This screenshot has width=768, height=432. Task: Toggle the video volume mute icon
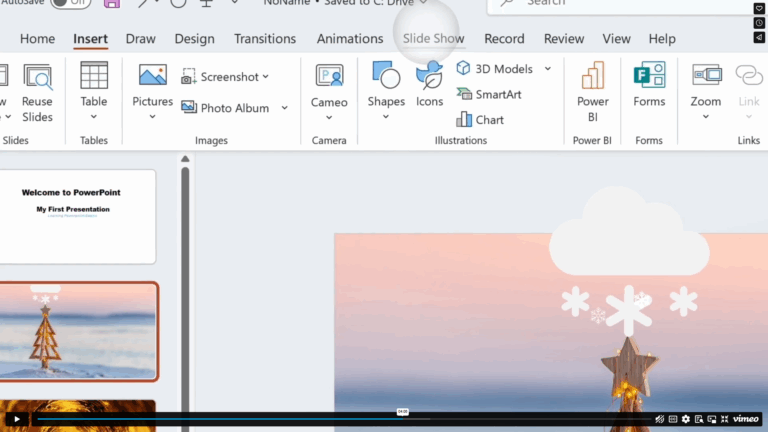[660, 419]
